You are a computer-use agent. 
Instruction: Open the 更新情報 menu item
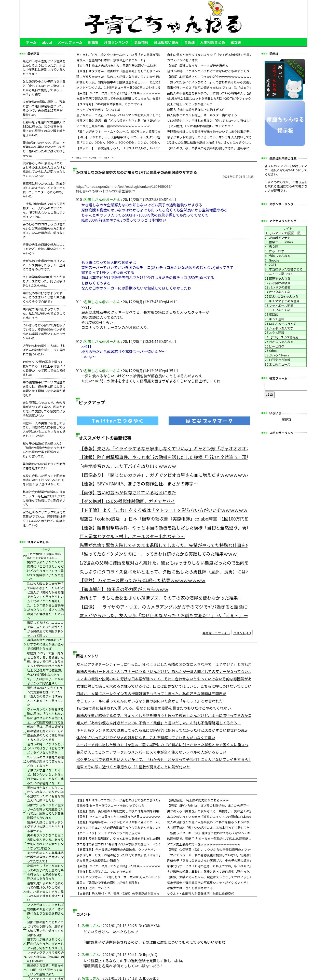(141, 42)
